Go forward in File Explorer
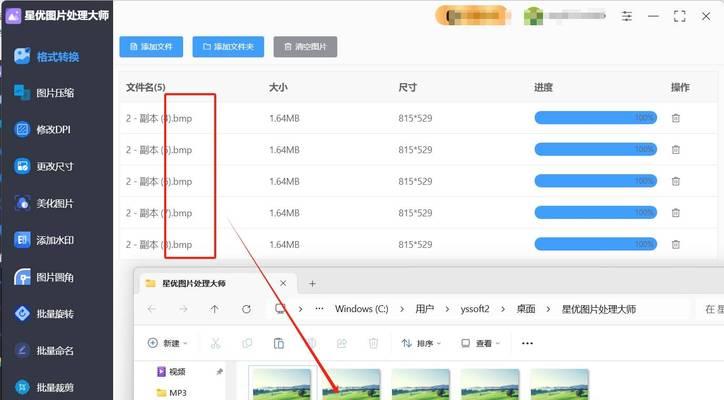Viewport: 724px width, 400px height. pos(183,309)
